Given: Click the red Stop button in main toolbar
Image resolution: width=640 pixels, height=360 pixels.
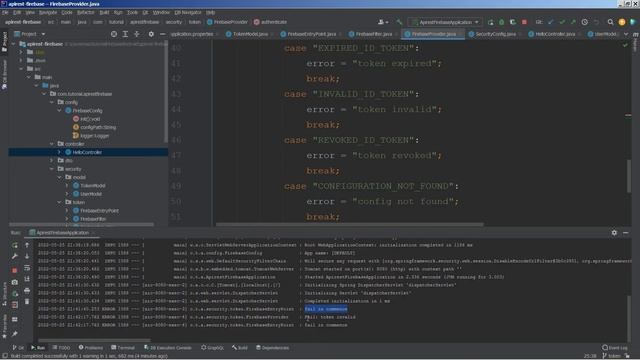Looking at the screenshot, I should (524, 22).
